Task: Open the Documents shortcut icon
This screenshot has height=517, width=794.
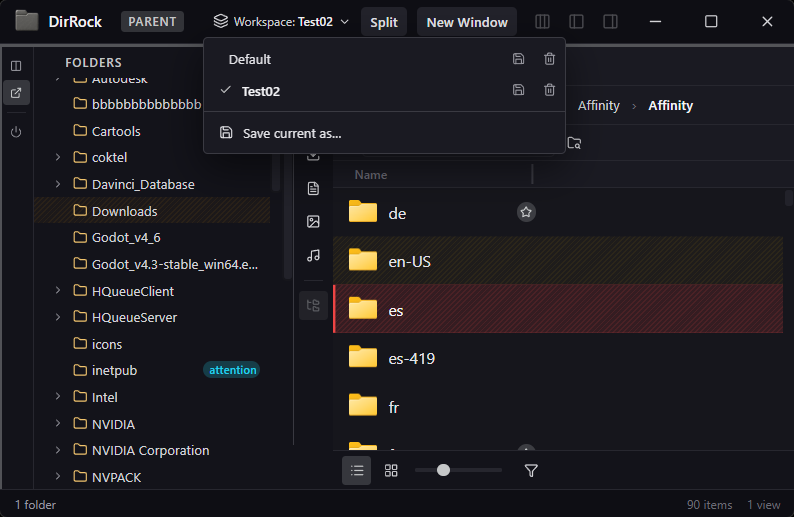Action: [313, 189]
